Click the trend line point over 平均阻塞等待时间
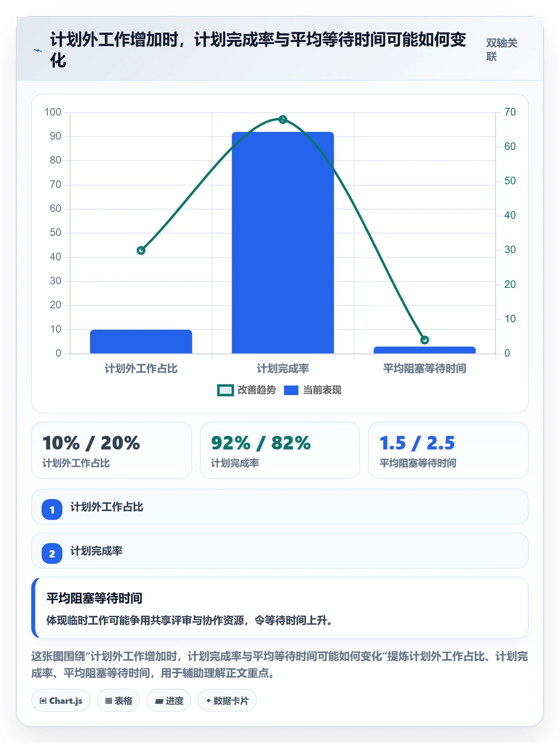Screen dimensions: 560x743 [x=424, y=340]
